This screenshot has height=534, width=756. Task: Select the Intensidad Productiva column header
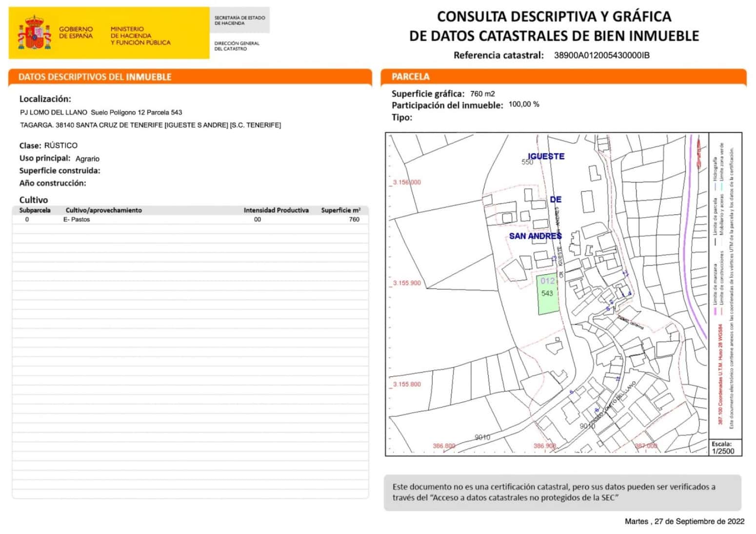(x=276, y=210)
